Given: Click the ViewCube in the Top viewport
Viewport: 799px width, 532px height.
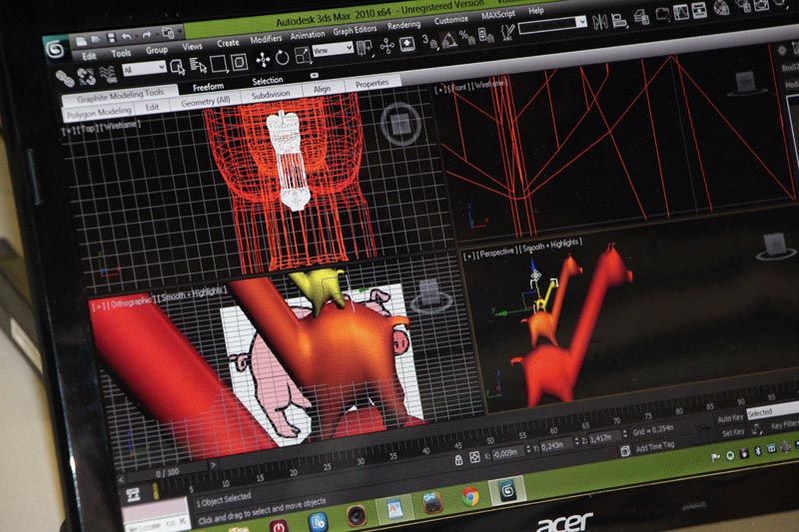Looking at the screenshot, I should [x=400, y=125].
